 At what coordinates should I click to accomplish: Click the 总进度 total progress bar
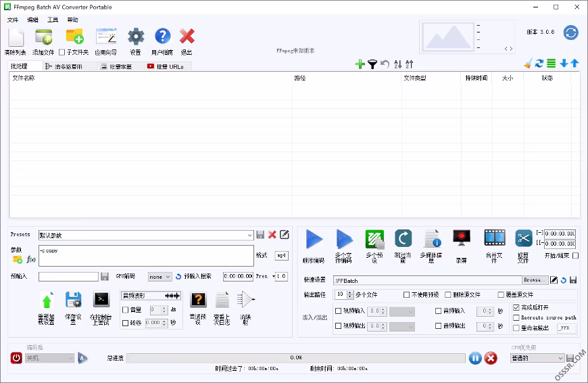[295, 358]
